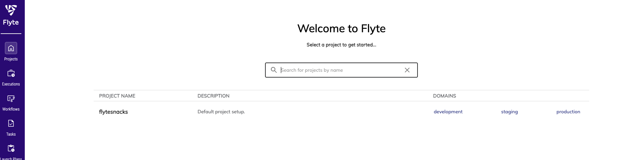Viewport: 644px width, 160px height.
Task: Open the flytesnacks project
Action: coord(114,112)
